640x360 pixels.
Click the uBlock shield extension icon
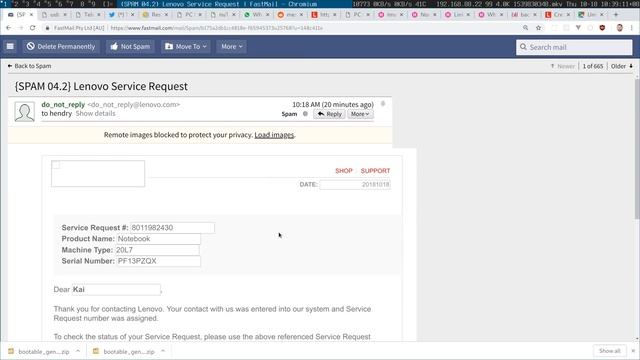pyautogui.click(x=602, y=28)
